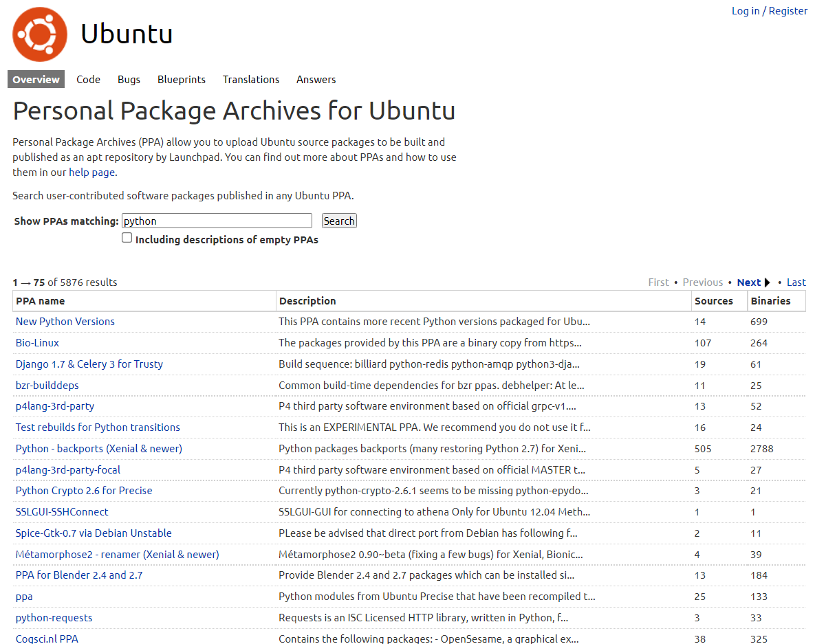Screen dimensions: 815x644
Task: Open the python-requests PPA
Action: 54,618
